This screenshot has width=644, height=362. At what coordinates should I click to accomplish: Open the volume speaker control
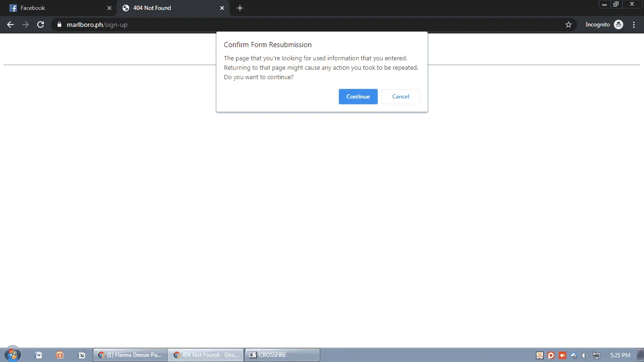(x=585, y=355)
